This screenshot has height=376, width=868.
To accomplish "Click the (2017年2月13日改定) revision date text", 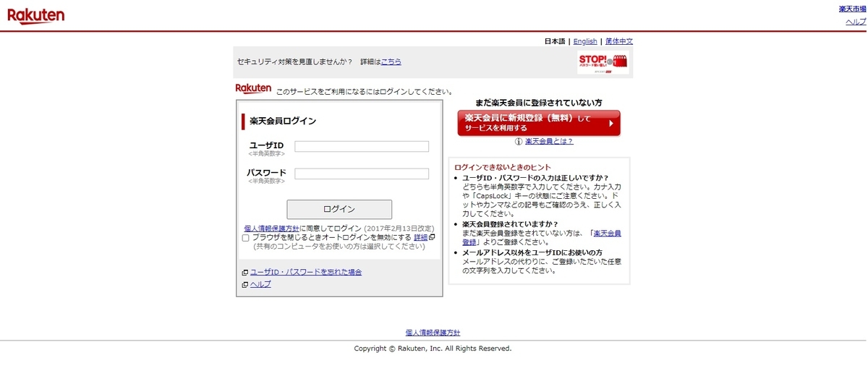I will (400, 228).
